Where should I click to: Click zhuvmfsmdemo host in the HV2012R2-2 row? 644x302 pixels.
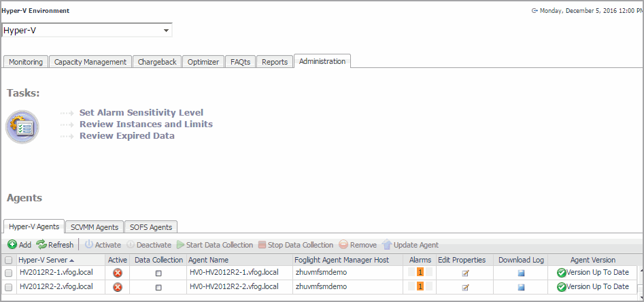[321, 287]
